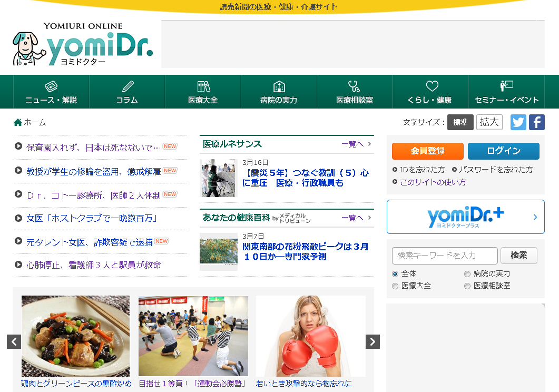Open the セミナー・イベント presenter icon
This screenshot has height=392, width=559.
coord(506,86)
